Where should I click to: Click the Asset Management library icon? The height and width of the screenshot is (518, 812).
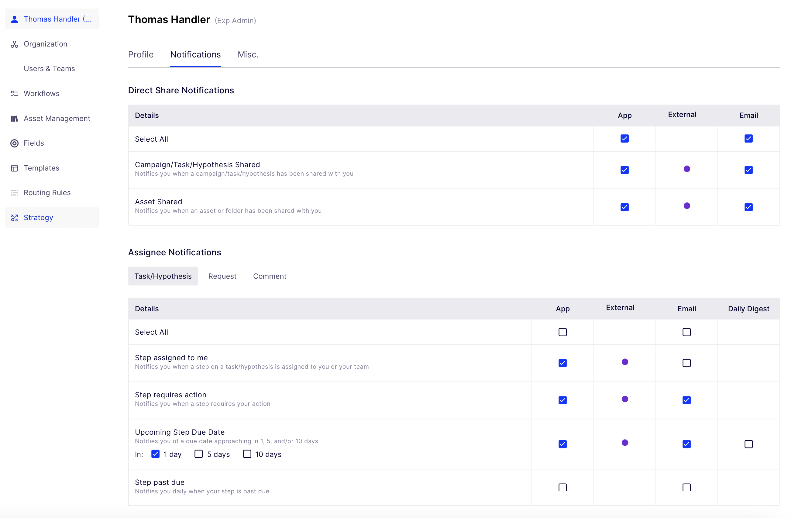click(14, 118)
